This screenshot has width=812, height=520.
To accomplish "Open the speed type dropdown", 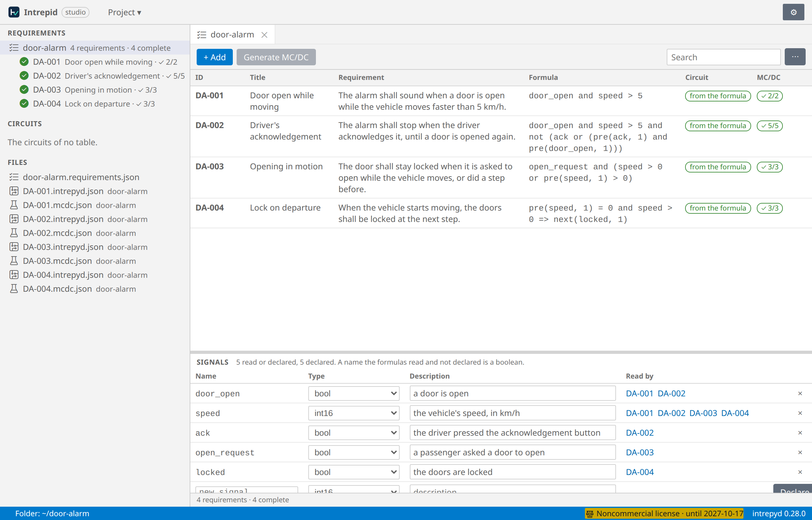I will (354, 413).
